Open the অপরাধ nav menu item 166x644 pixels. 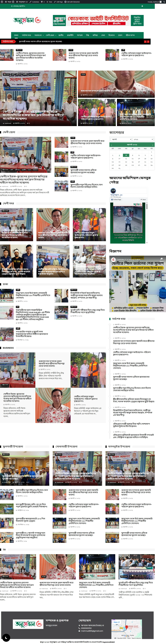pos(80,35)
